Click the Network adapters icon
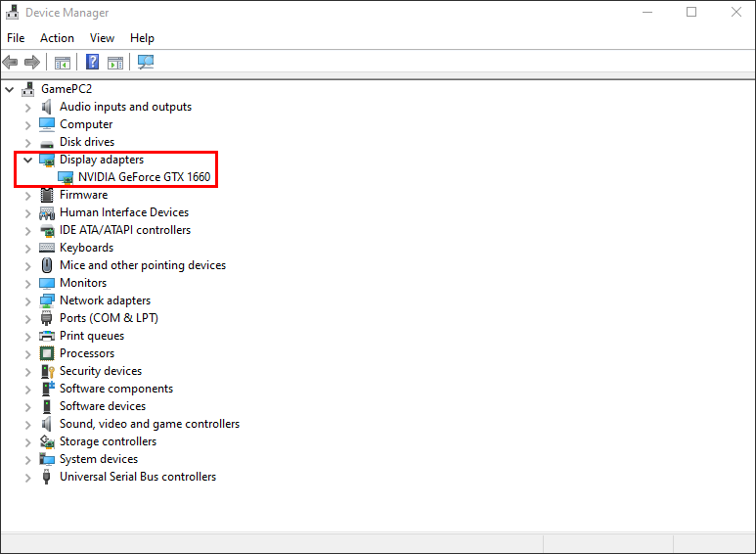756x554 pixels. pyautogui.click(x=47, y=300)
